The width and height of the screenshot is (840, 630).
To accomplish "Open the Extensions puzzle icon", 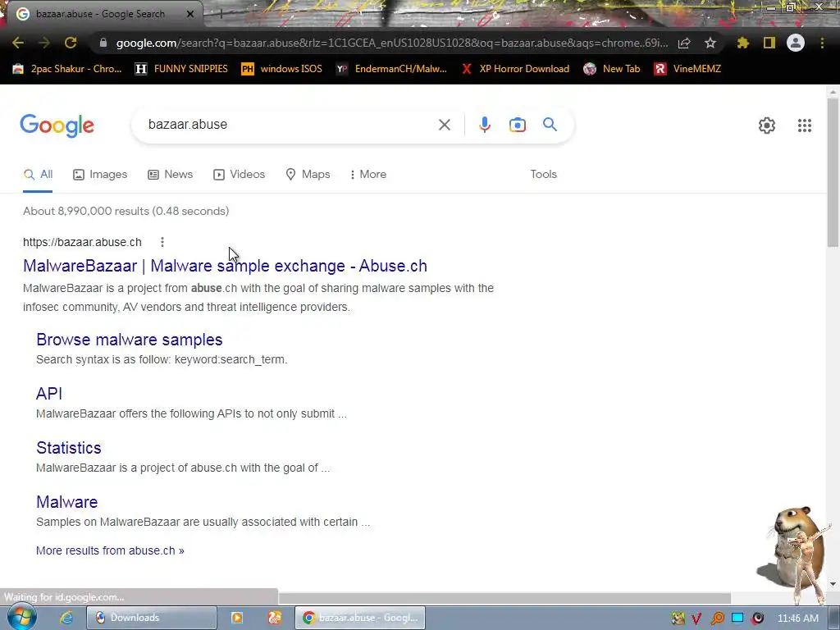I will pyautogui.click(x=742, y=43).
